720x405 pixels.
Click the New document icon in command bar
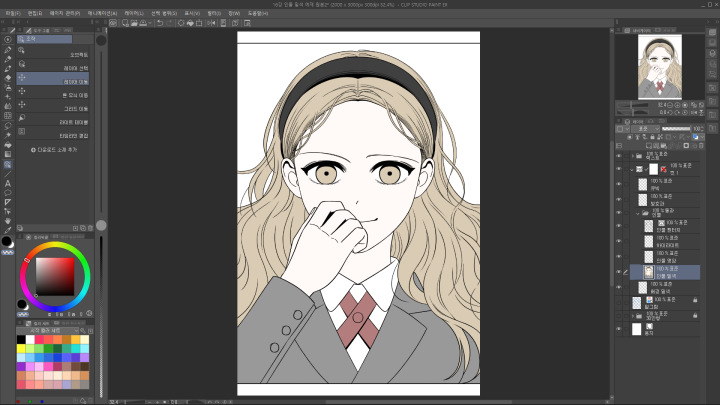tap(125, 23)
